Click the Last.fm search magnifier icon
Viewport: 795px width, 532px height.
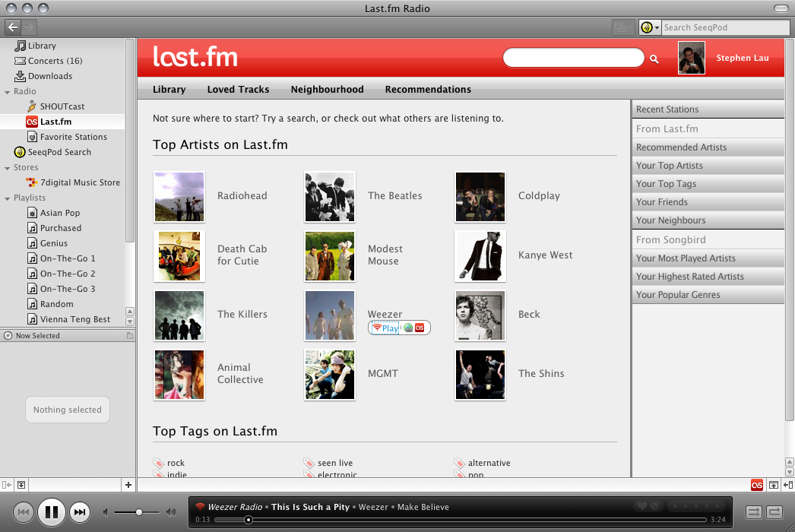[x=654, y=59]
